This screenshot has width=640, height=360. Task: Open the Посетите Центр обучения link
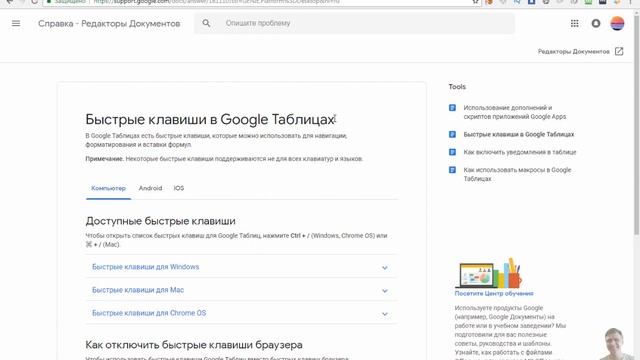pyautogui.click(x=494, y=293)
